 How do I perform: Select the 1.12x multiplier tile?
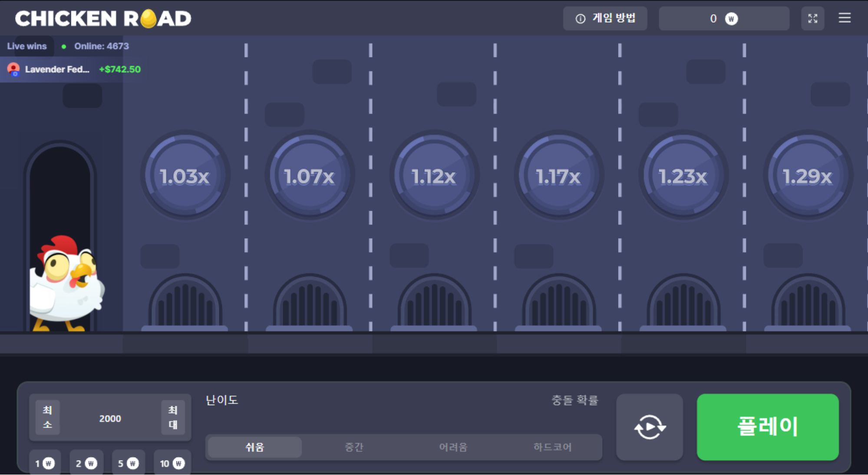(x=434, y=176)
